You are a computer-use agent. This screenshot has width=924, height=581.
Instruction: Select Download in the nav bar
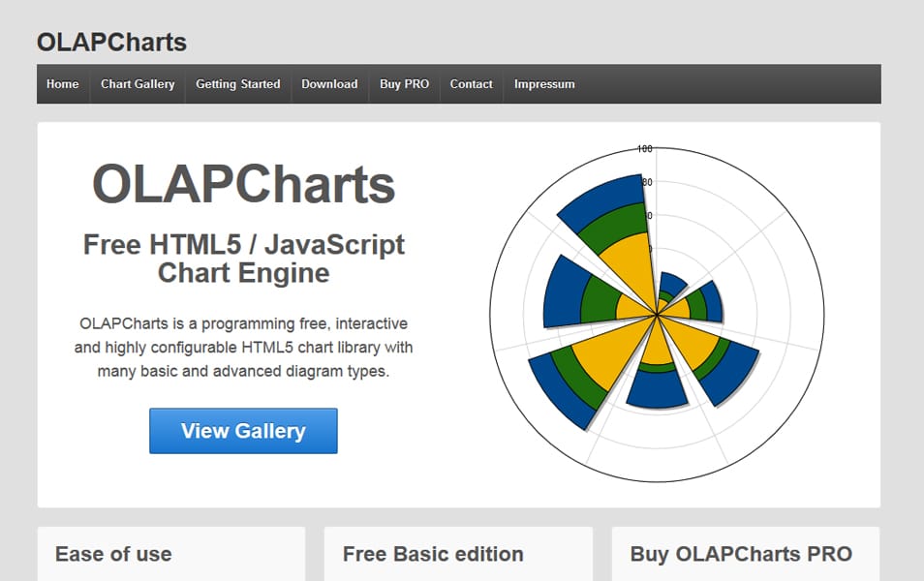(329, 84)
